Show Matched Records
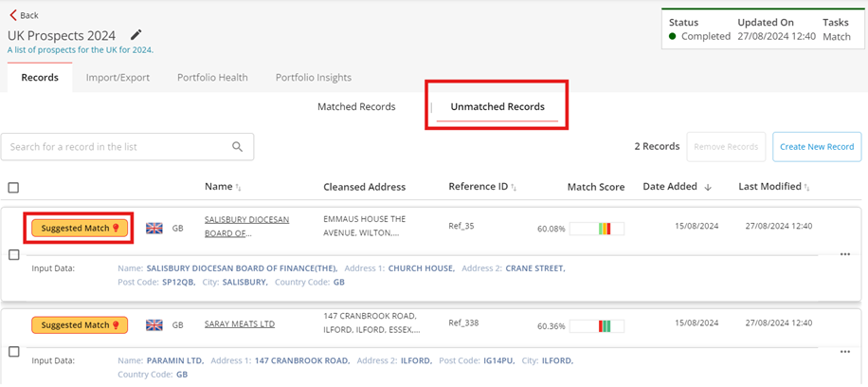The height and width of the screenshot is (387, 868). [x=356, y=107]
